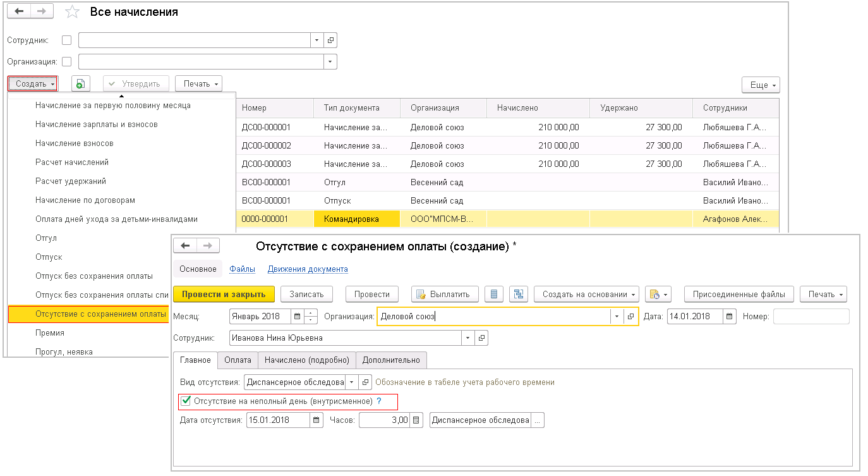Select row ДС00-000002 in the list
Screen dimensions: 868x476
point(507,146)
